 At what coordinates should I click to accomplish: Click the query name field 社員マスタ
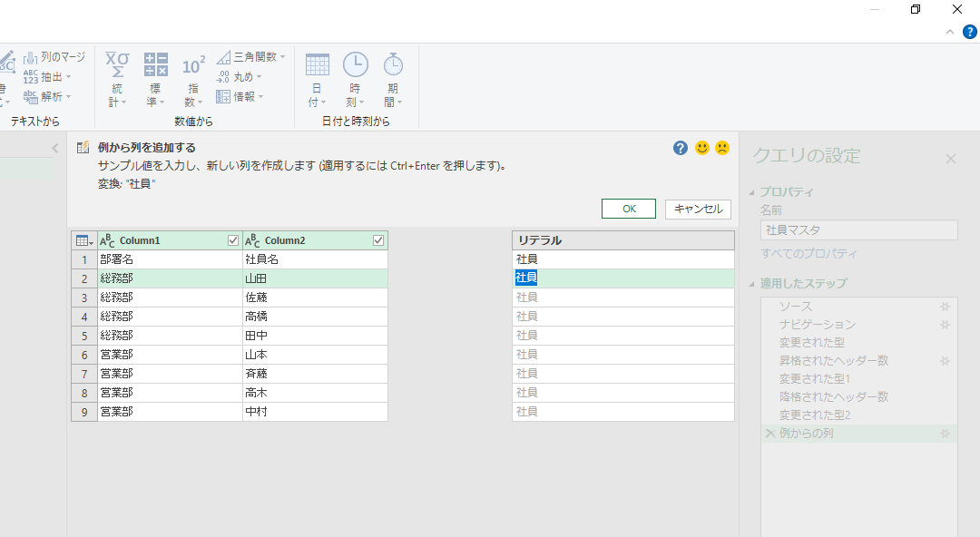(858, 230)
